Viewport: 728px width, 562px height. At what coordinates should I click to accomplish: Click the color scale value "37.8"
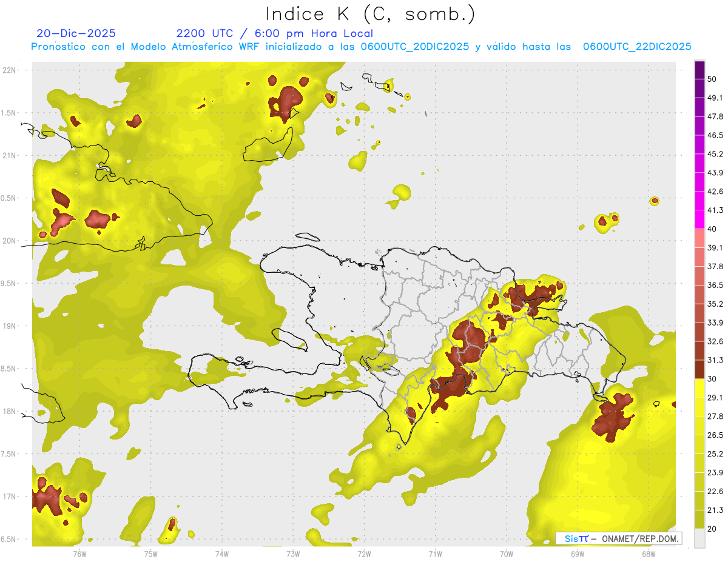coord(715,267)
